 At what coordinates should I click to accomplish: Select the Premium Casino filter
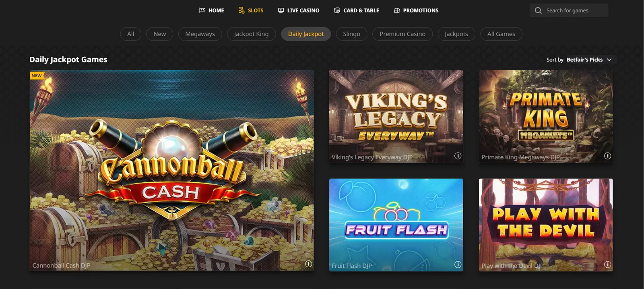tap(402, 34)
